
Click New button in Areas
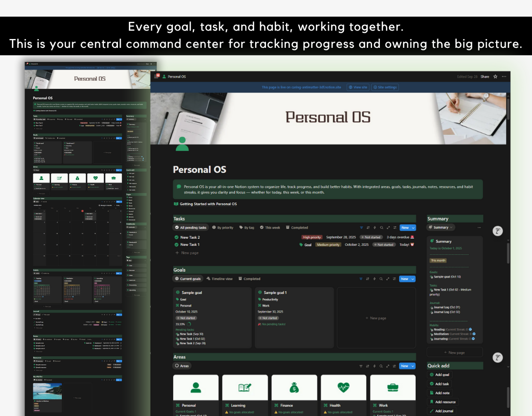click(x=405, y=366)
